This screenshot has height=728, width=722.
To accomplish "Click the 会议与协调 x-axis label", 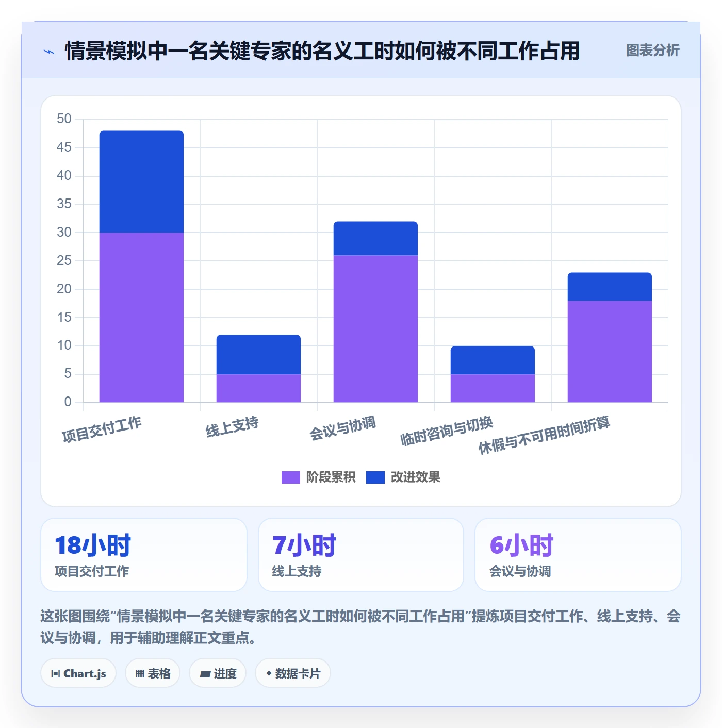I will tap(342, 428).
